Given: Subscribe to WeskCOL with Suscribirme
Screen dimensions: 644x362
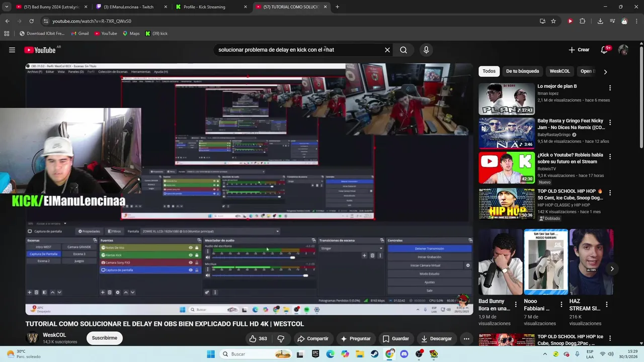Looking at the screenshot, I should tap(104, 338).
